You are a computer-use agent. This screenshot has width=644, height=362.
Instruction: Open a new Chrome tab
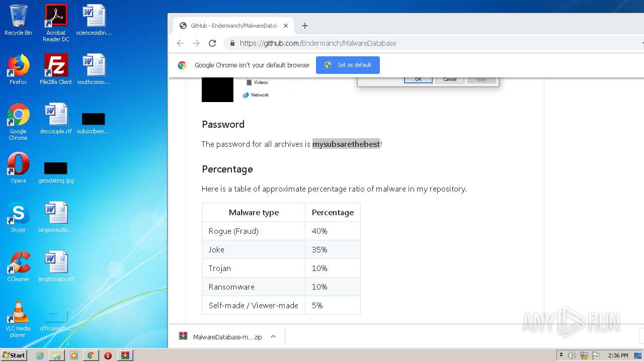pos(304,26)
